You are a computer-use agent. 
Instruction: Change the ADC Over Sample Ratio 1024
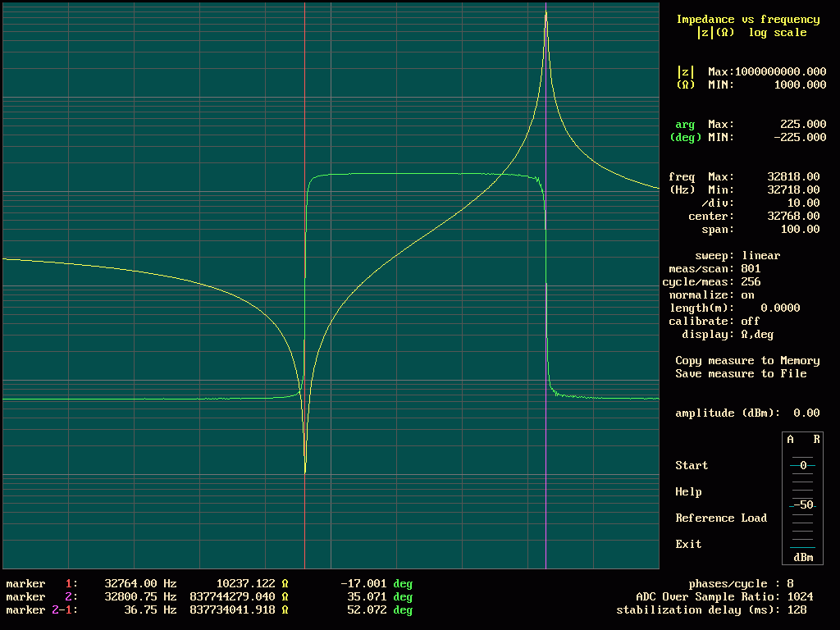(x=800, y=597)
